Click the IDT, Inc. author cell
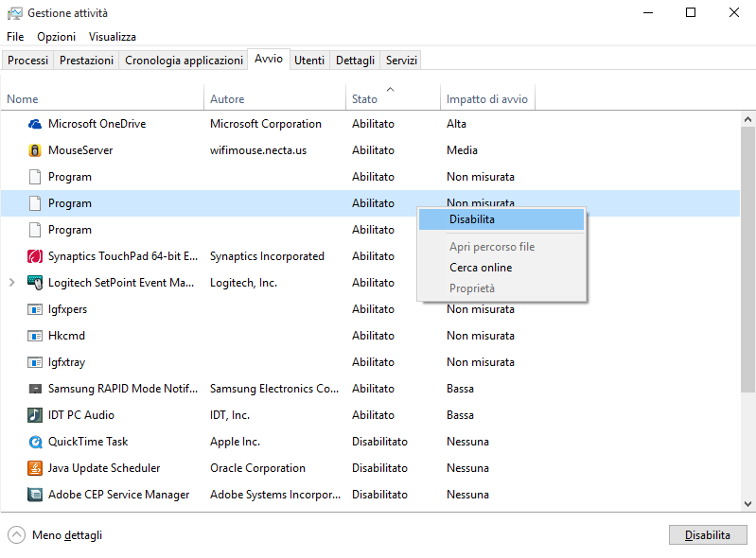756x558 pixels. coord(230,415)
